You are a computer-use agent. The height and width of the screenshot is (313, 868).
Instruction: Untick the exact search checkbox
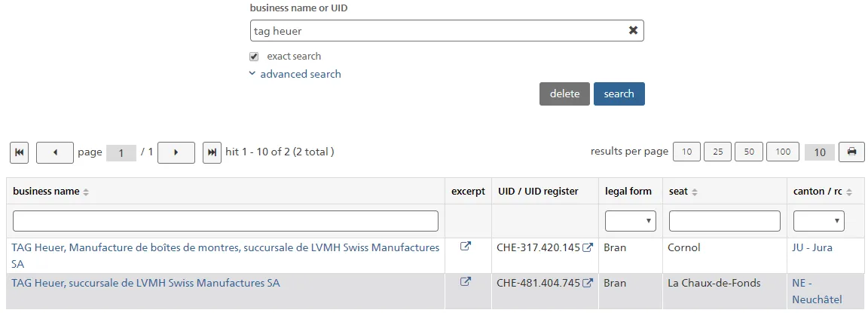click(x=254, y=57)
